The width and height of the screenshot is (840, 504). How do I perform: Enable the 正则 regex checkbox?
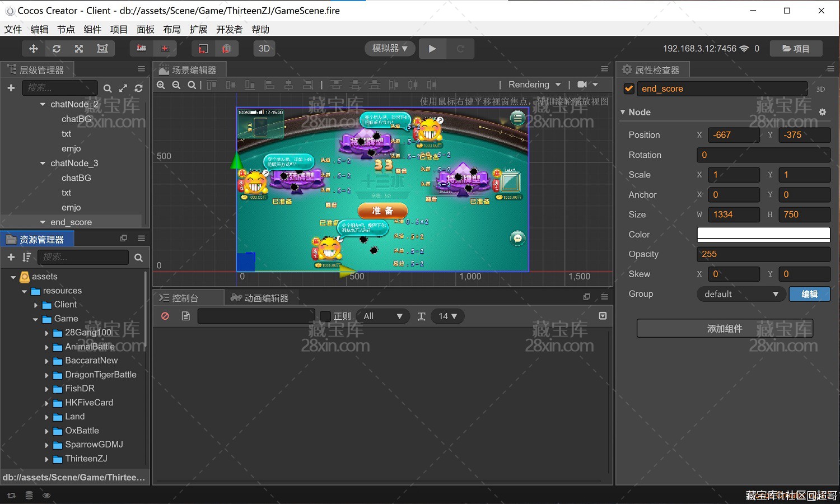tap(325, 316)
